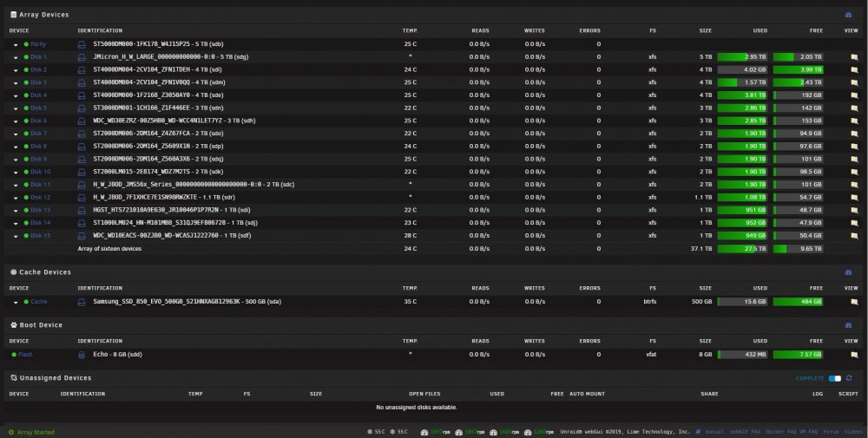The width and height of the screenshot is (868, 438).
Task: Click the drive icon next to HGST_HTS721010A9E630
Action: [82, 210]
